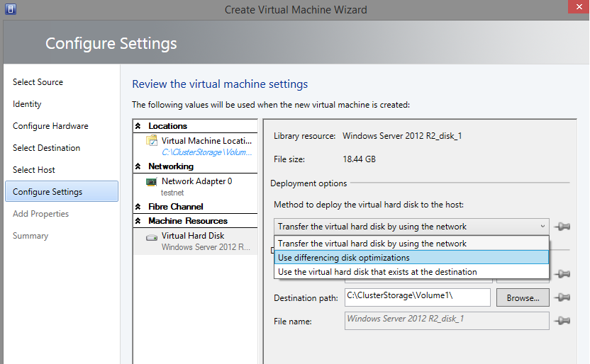Click the Virtual Machine Location folder icon
590x364 pixels.
[151, 140]
